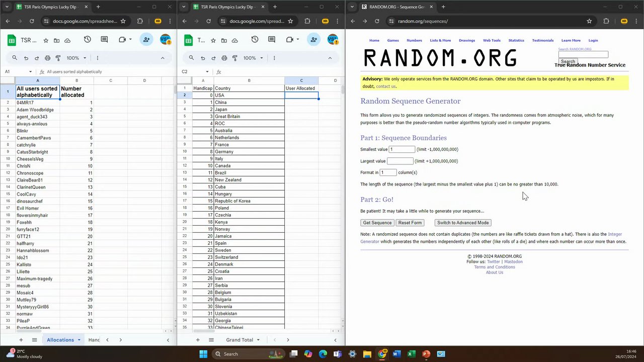Click the search magnifier in left Sheets toolbar
Image resolution: width=644 pixels, height=362 pixels.
point(15,58)
